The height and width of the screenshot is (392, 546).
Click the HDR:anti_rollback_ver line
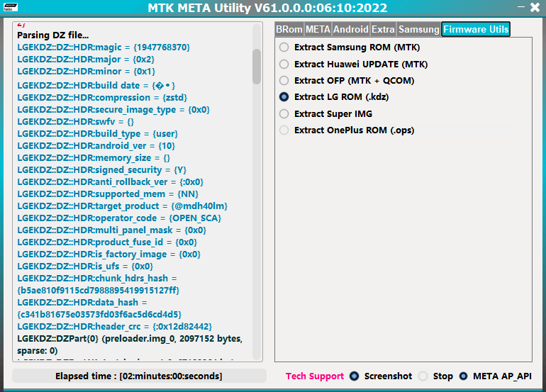(x=111, y=182)
